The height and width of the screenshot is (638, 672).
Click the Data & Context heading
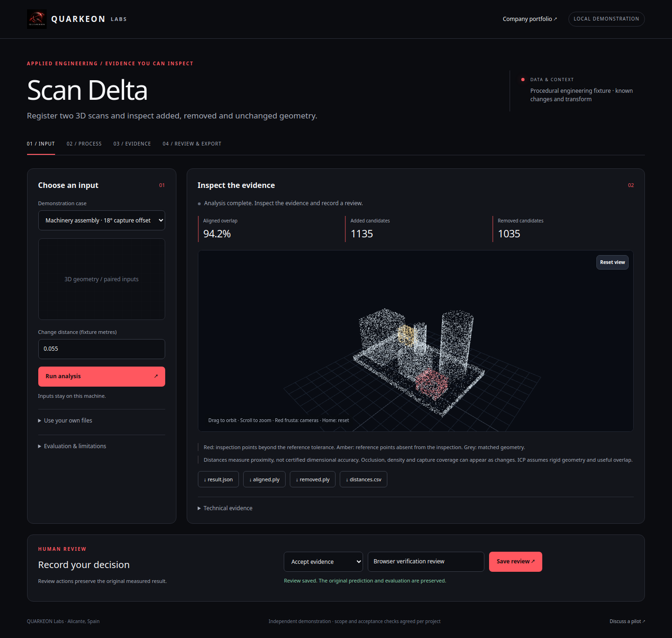(x=552, y=80)
